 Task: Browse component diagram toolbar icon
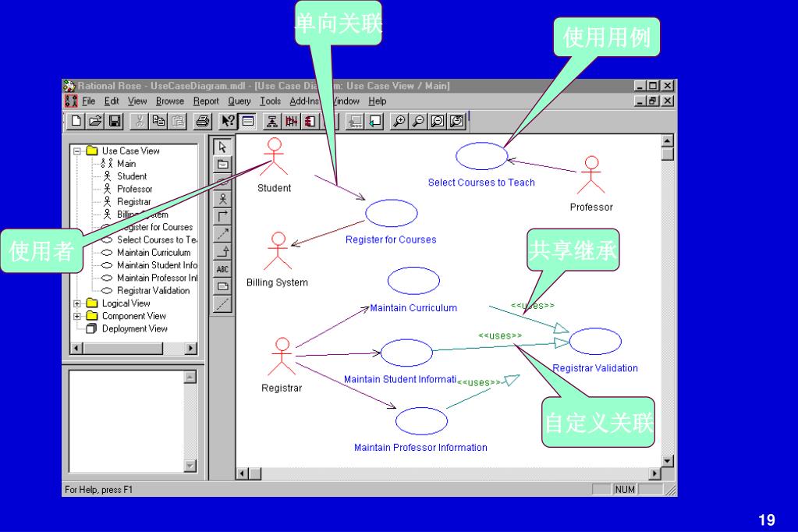tap(310, 121)
